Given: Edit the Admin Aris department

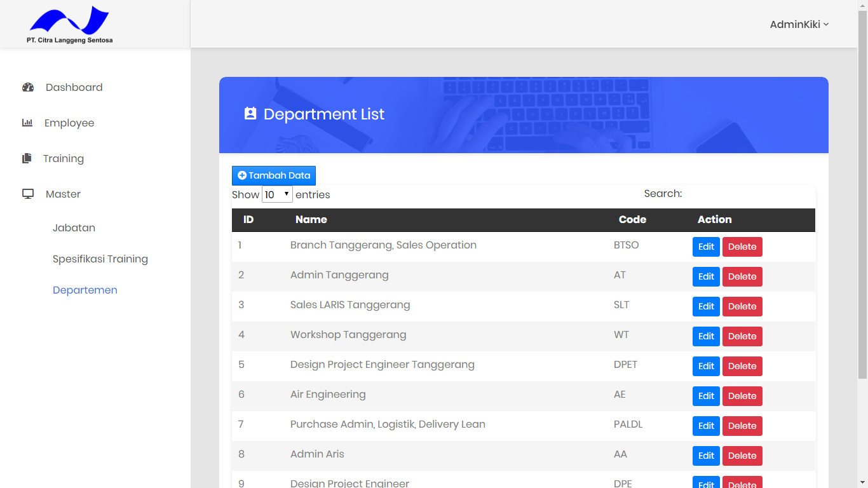Looking at the screenshot, I should coord(706,456).
